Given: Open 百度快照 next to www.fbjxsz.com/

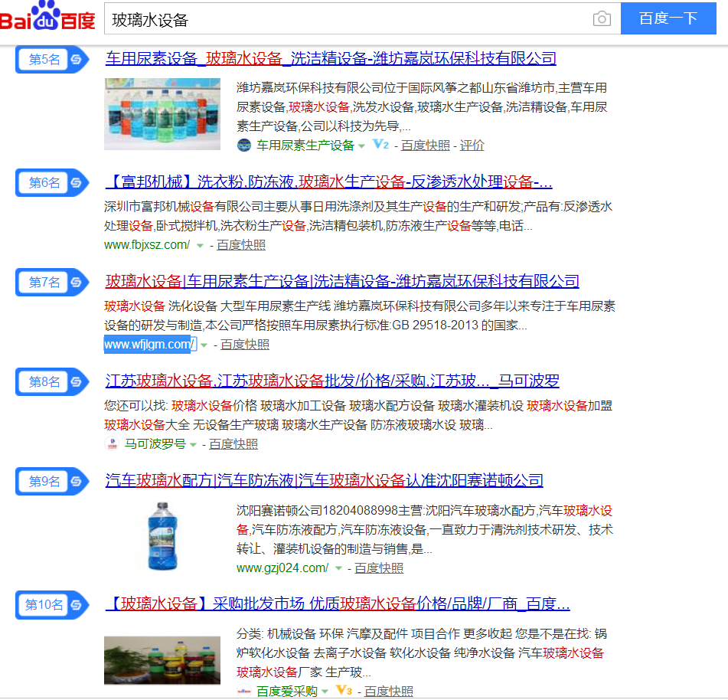Looking at the screenshot, I should tap(241, 245).
